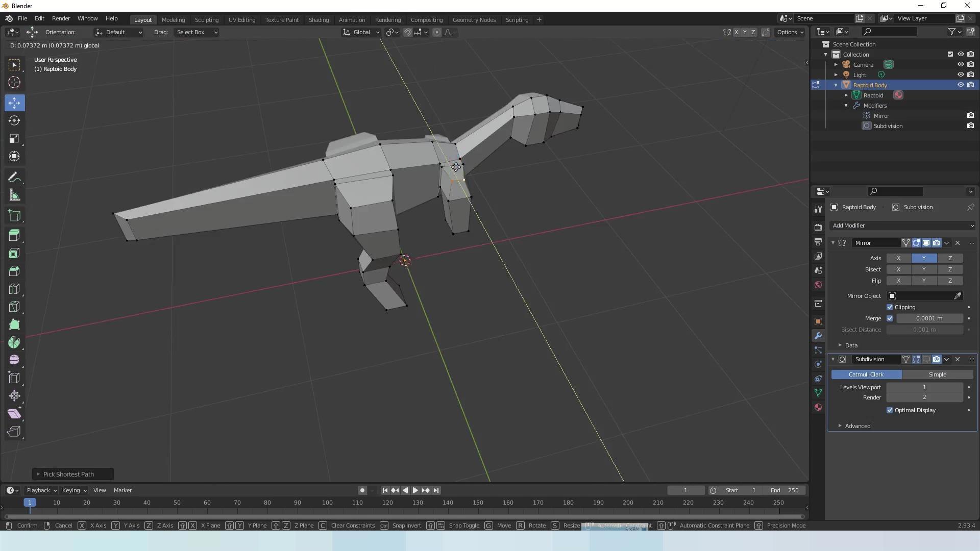Select the Measure tool
The height and width of the screenshot is (551, 980).
coord(14,195)
